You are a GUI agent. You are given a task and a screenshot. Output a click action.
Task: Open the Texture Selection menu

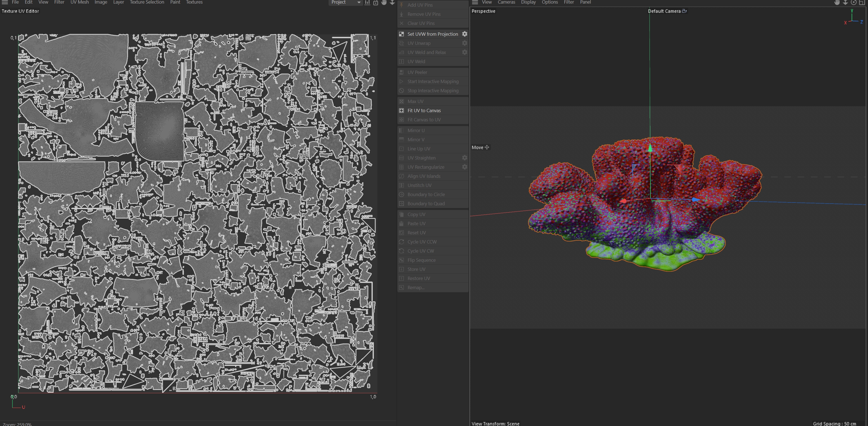(147, 2)
